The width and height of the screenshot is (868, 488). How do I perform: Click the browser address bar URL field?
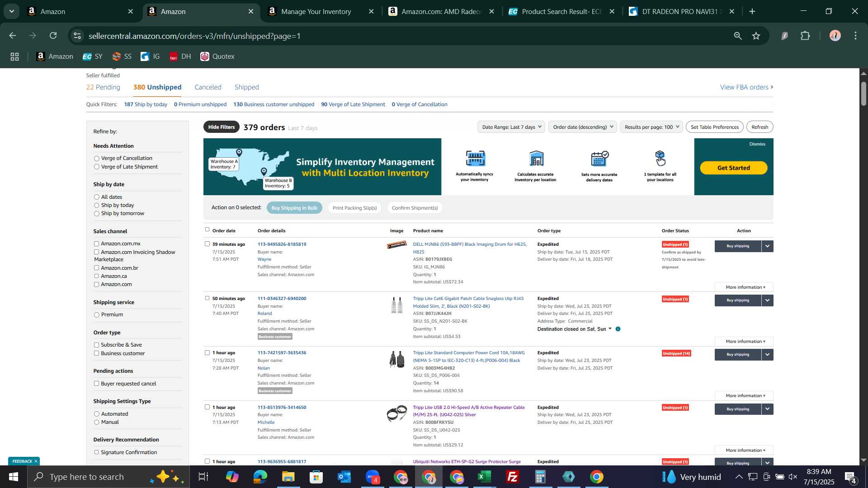[407, 36]
